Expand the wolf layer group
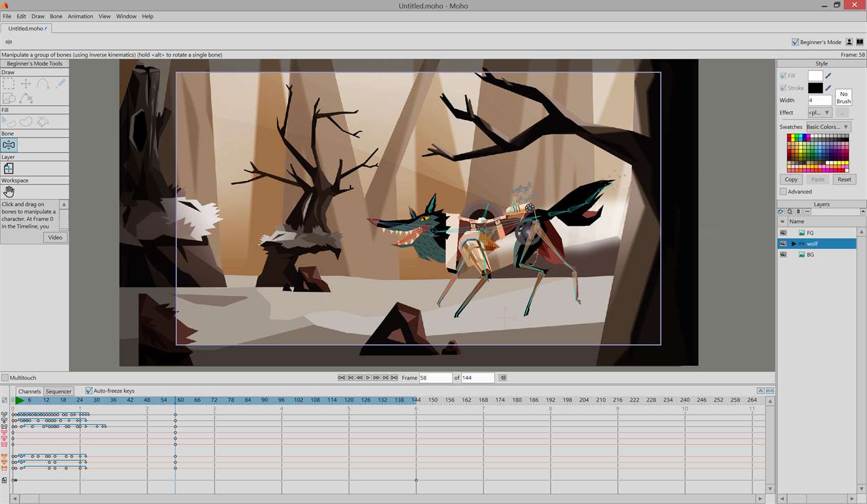This screenshot has height=504, width=867. point(794,244)
